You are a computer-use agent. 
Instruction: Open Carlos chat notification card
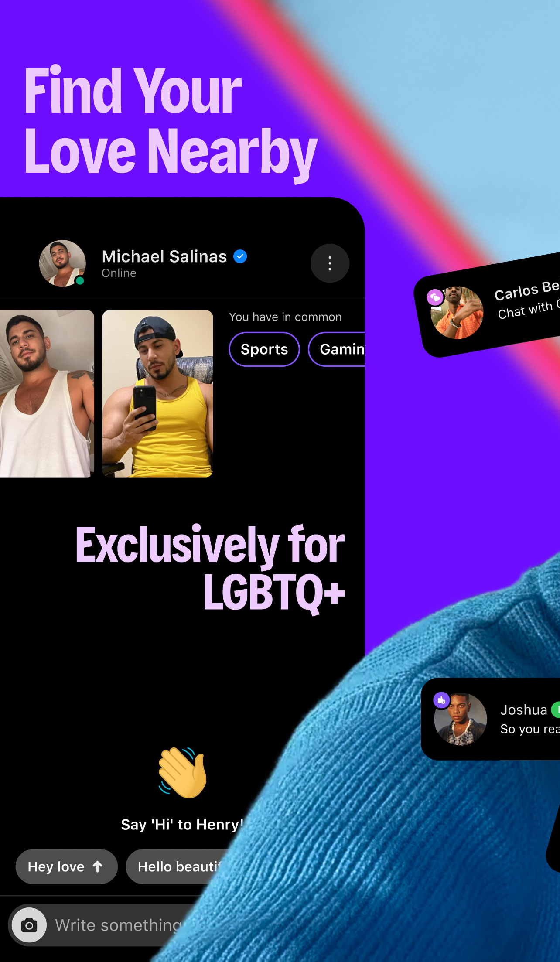tap(487, 305)
